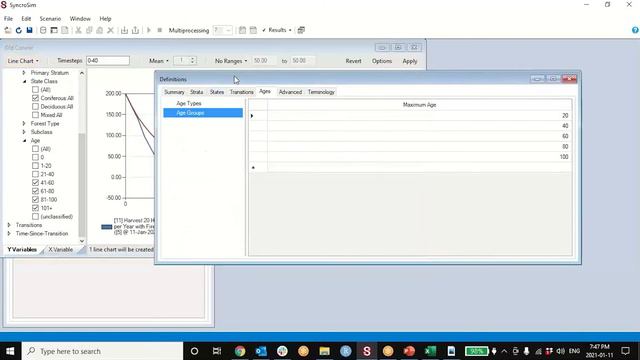The image size is (640, 360).
Task: Click the Cortana circle icon
Action: click(194, 351)
